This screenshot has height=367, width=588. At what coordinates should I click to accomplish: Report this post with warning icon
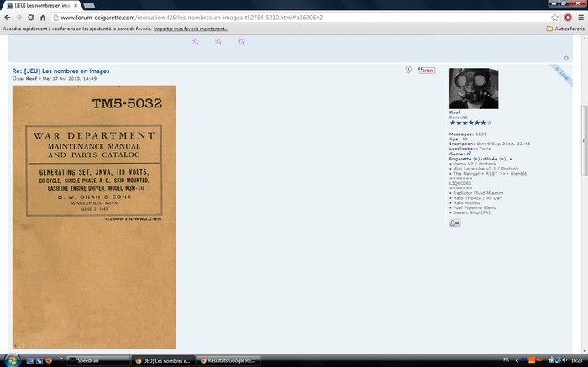click(x=408, y=70)
